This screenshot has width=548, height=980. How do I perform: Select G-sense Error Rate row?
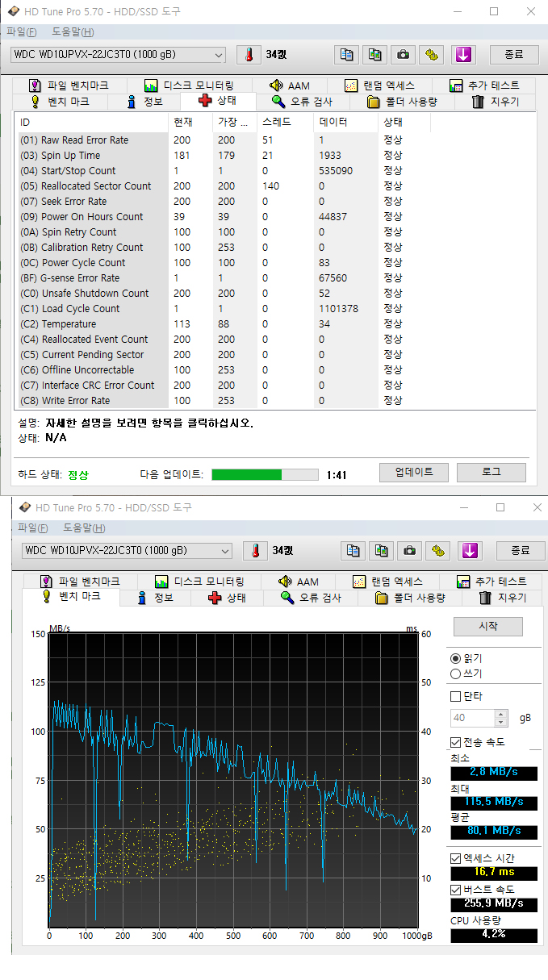click(x=223, y=278)
